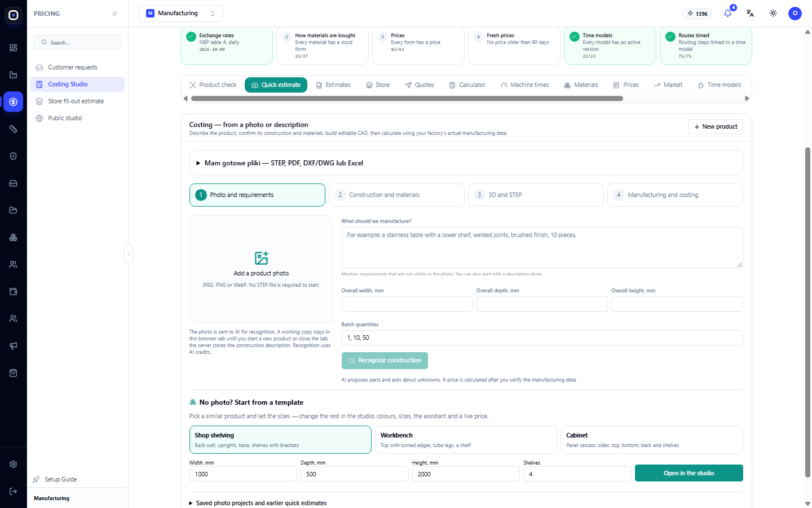Toggle the pin icon beside PRICING
The image size is (812, 508).
pos(115,14)
